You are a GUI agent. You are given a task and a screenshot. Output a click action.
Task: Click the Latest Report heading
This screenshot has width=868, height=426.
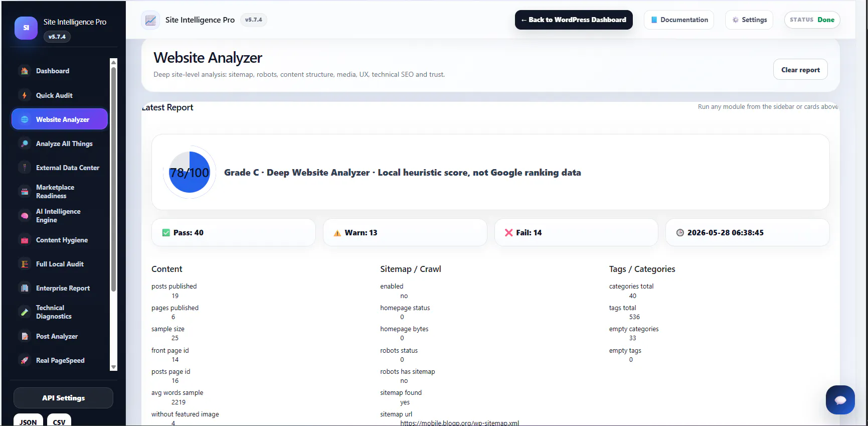click(167, 107)
